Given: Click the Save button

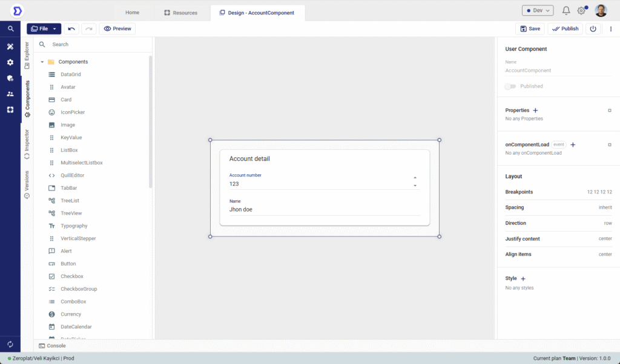Looking at the screenshot, I should click(529, 28).
